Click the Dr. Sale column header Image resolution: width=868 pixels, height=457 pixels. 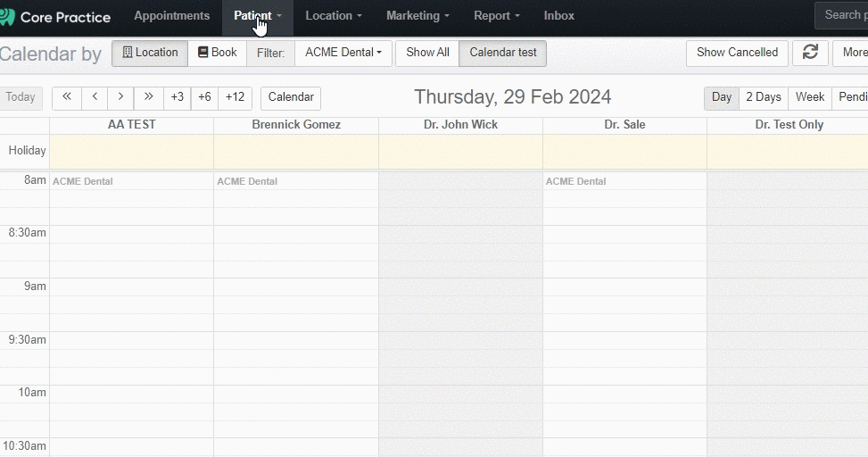point(624,125)
